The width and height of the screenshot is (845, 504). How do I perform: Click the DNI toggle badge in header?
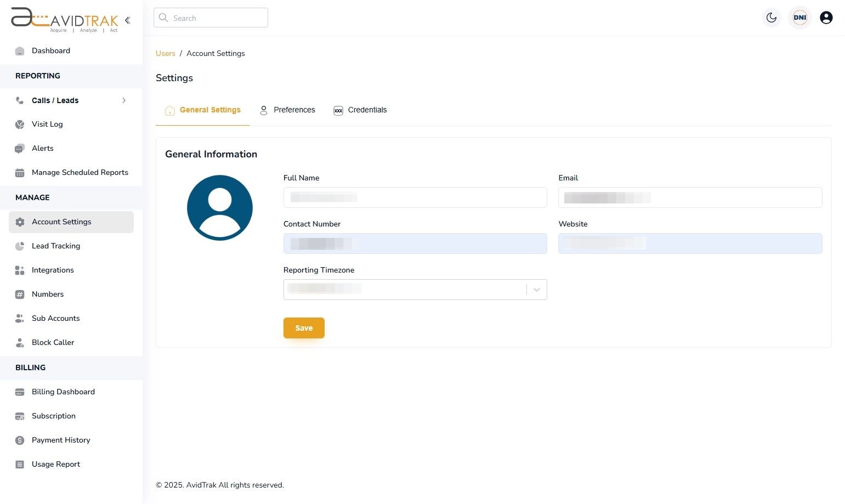pos(799,18)
